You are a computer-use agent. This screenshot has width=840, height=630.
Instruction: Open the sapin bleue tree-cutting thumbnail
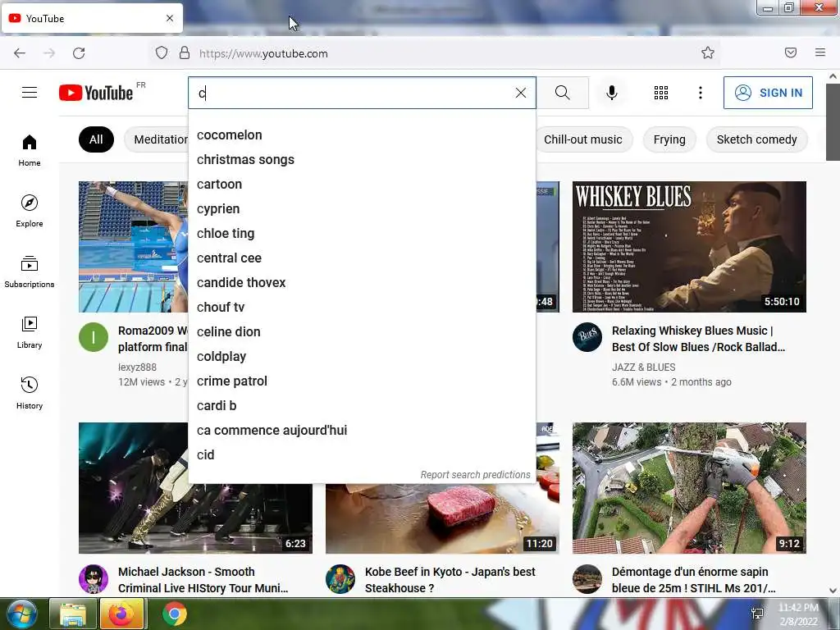point(689,488)
